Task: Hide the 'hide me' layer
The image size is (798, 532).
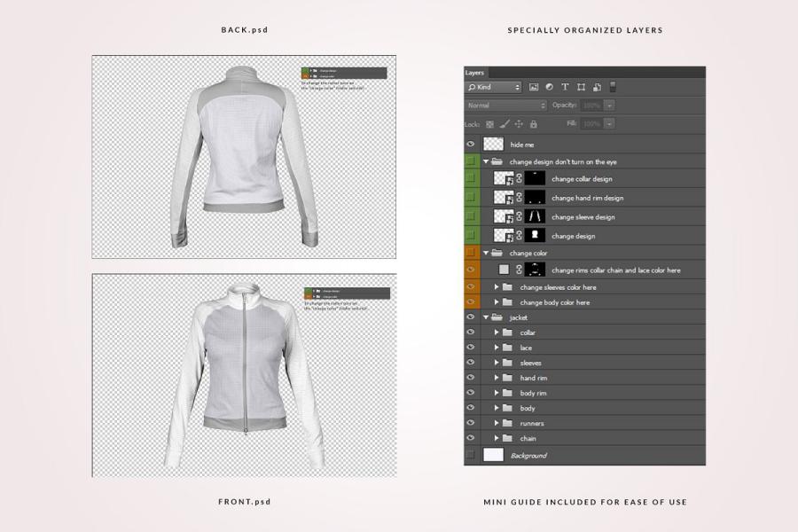Action: click(471, 144)
